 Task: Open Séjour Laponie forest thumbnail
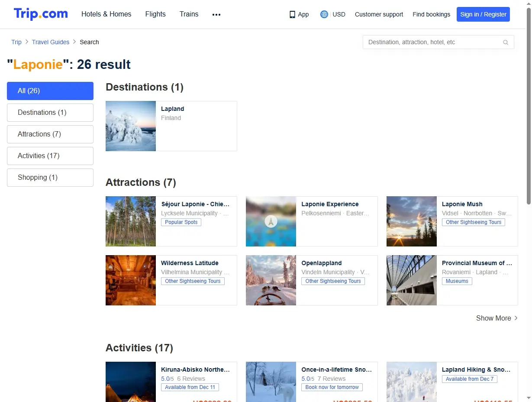pos(131,221)
